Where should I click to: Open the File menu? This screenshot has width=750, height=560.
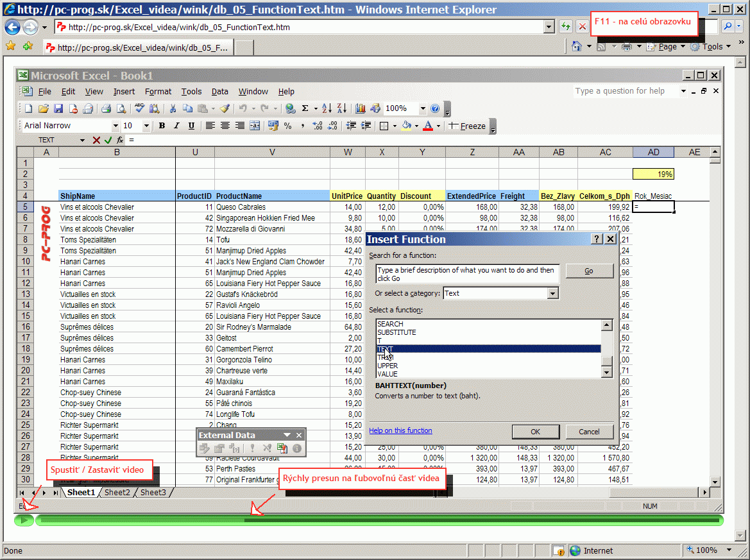(x=44, y=91)
